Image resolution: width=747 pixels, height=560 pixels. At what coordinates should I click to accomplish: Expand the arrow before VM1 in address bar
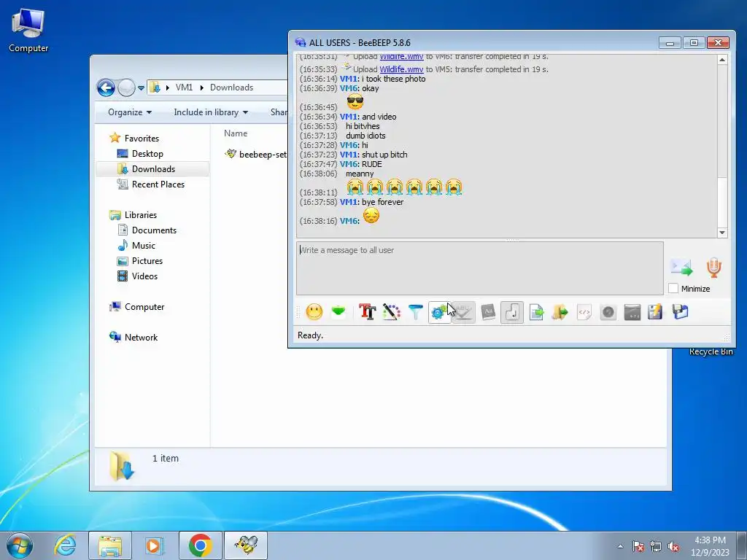[x=168, y=87]
